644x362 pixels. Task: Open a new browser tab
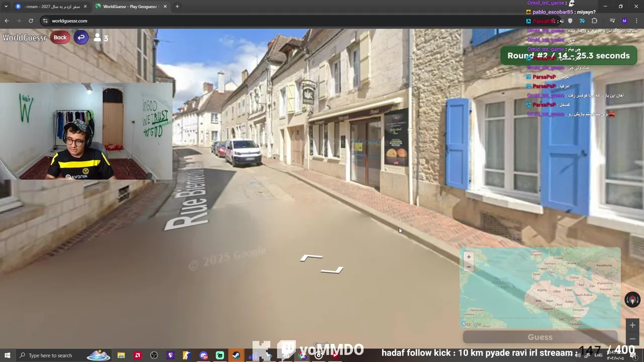(x=177, y=7)
